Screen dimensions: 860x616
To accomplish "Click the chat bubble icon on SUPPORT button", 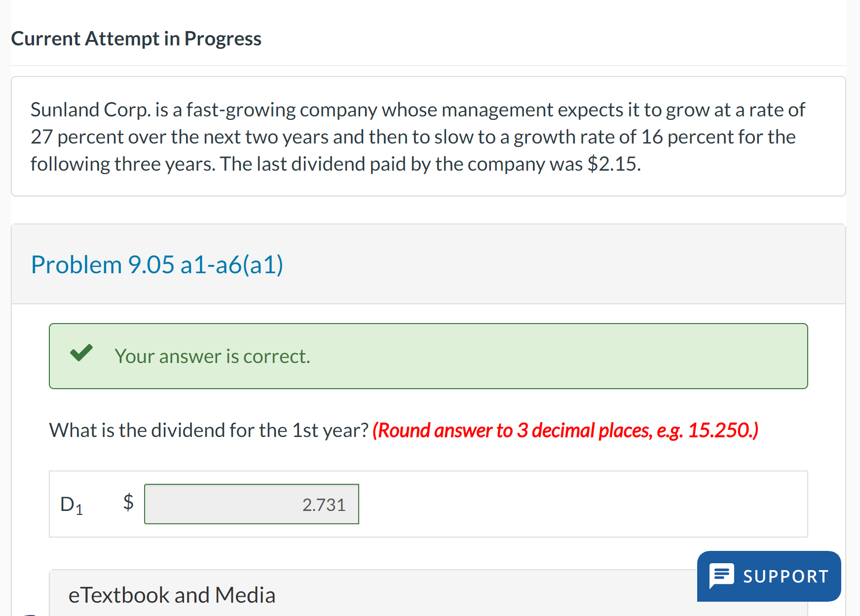I will pos(722,576).
